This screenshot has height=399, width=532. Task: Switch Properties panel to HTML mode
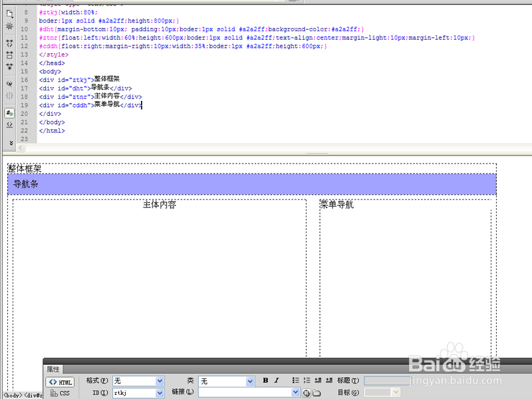60,382
